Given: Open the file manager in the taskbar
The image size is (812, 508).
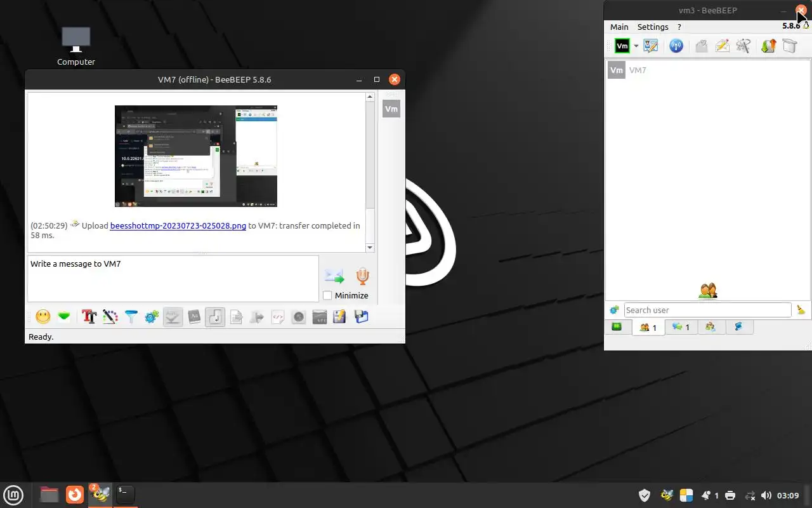Looking at the screenshot, I should point(49,494).
